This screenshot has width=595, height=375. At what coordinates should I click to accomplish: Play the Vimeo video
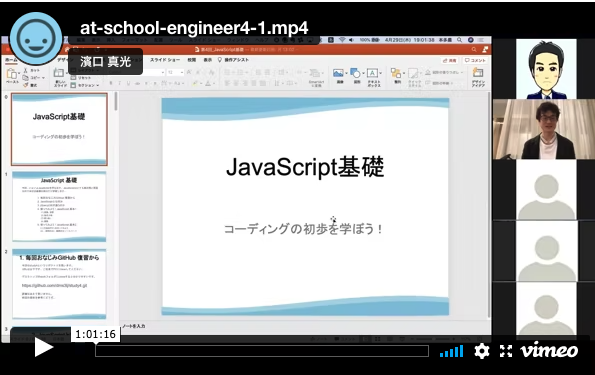tap(43, 347)
